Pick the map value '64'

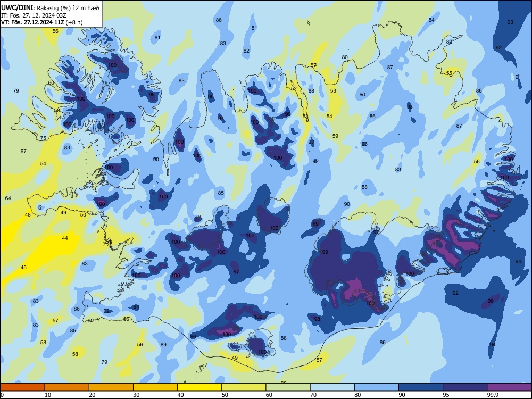[8, 198]
